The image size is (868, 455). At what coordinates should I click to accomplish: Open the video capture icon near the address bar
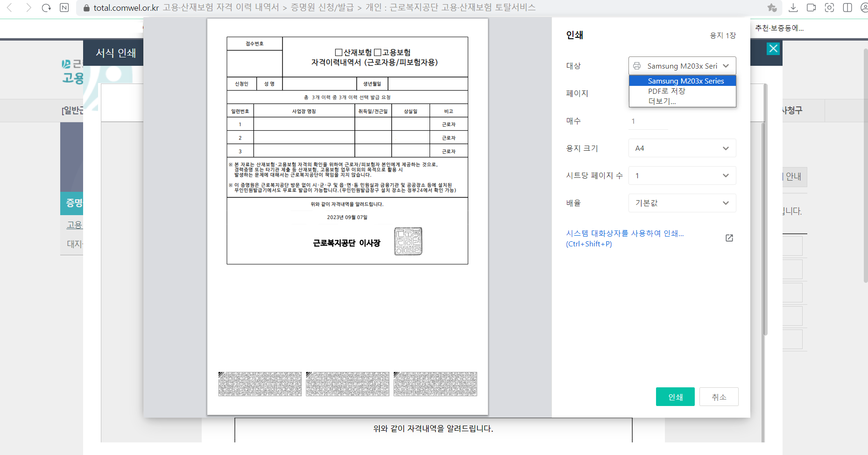tap(812, 7)
